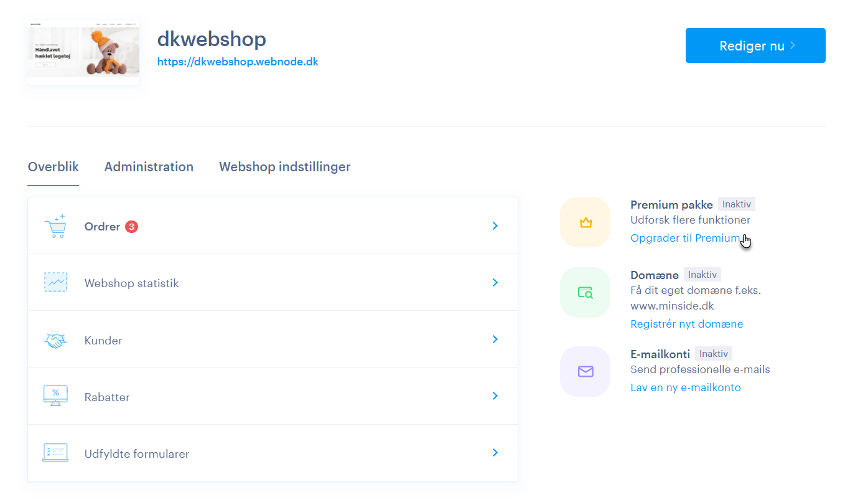The width and height of the screenshot is (868, 502).
Task: Click the Udfyldte formularer checklist icon
Action: point(55,453)
